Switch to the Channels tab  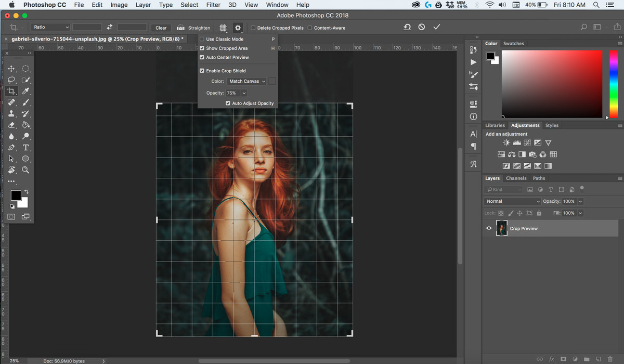pyautogui.click(x=516, y=178)
